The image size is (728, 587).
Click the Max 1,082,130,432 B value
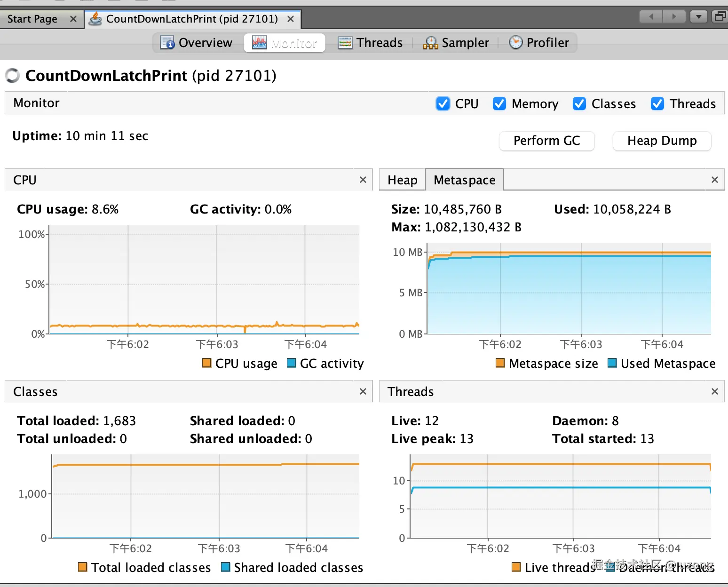[x=473, y=227]
